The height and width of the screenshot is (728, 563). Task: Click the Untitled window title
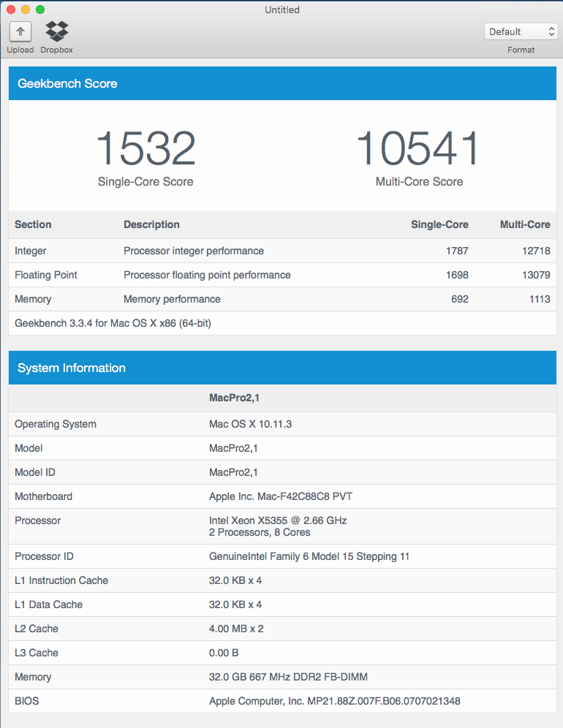(282, 10)
